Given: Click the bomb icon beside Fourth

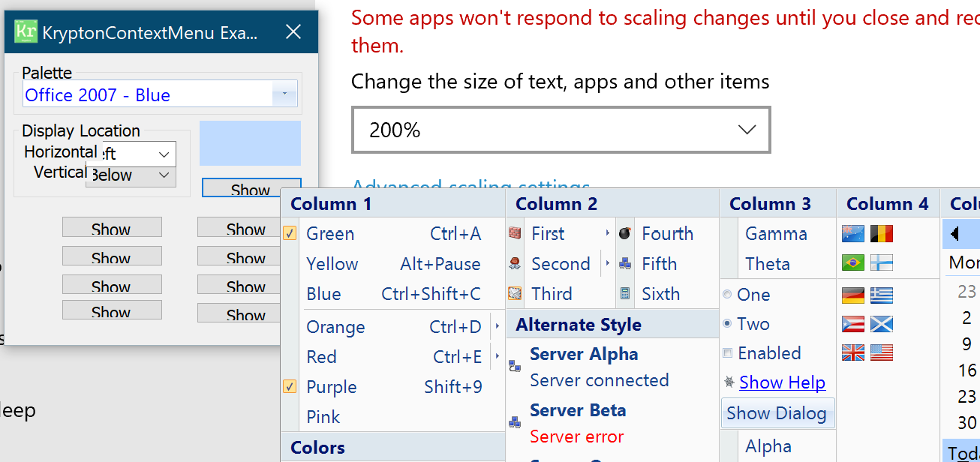Looking at the screenshot, I should (625, 234).
